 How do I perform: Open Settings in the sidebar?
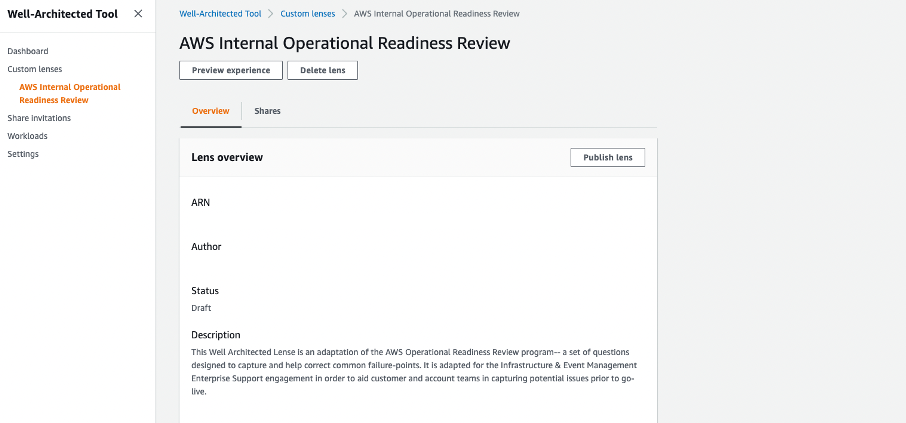click(23, 154)
